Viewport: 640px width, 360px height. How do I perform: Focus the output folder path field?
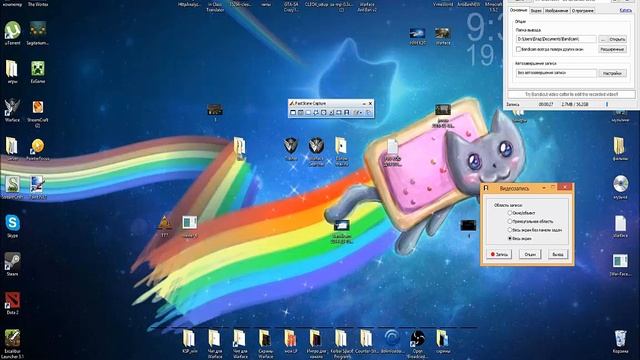[x=556, y=39]
